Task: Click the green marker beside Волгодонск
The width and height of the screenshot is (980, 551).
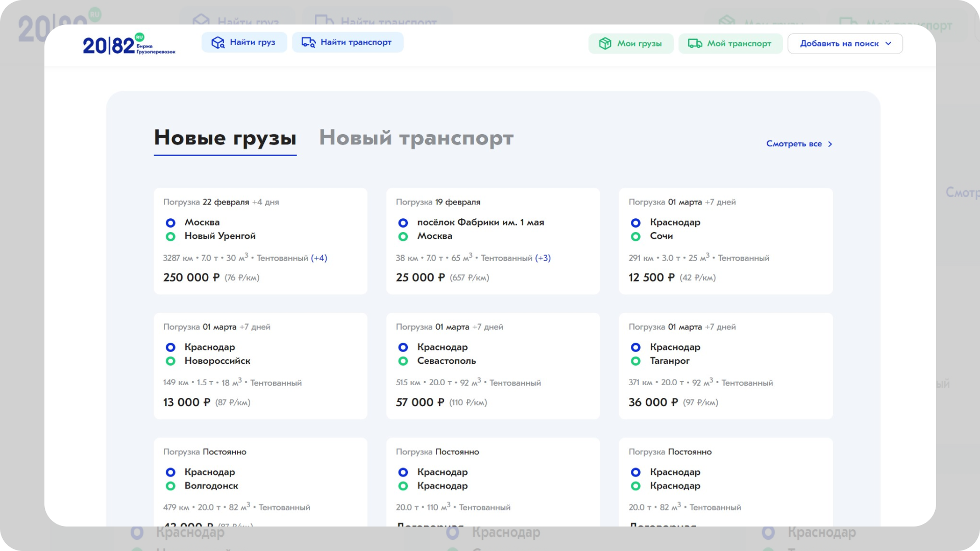Action: pos(170,486)
